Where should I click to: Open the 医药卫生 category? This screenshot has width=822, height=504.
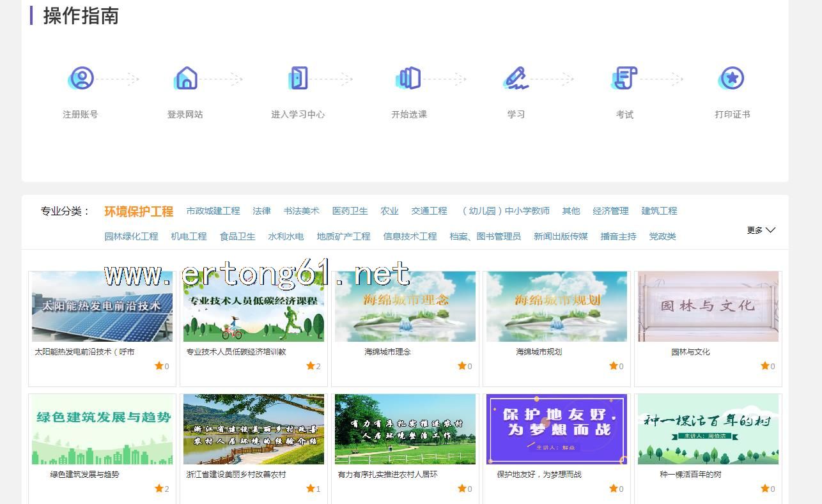(350, 211)
